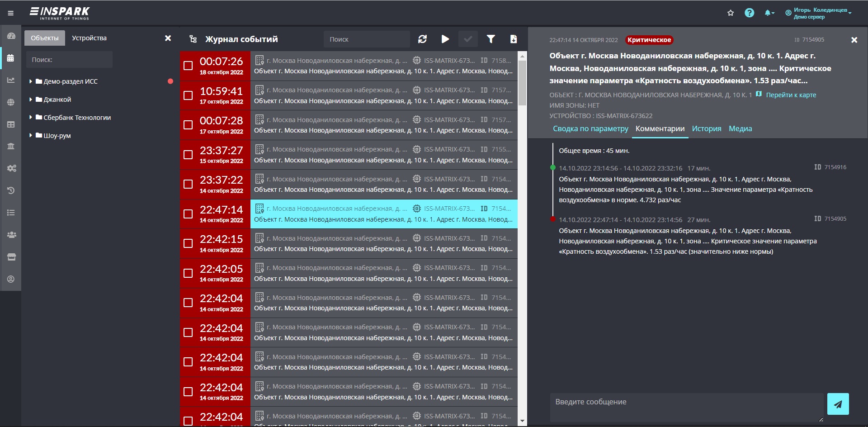The width and height of the screenshot is (868, 427).
Task: Select the Сбербанк Технологии folder label
Action: point(77,118)
